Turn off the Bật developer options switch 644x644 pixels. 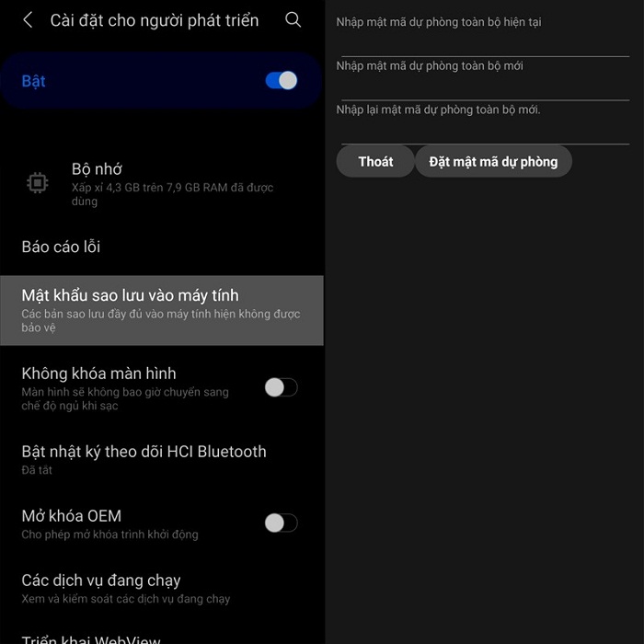click(x=282, y=81)
